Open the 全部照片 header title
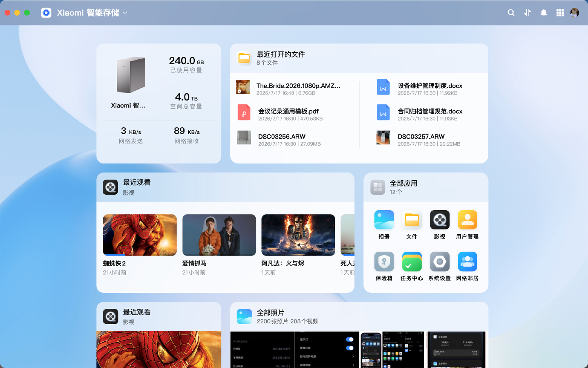This screenshot has height=368, width=588. coord(270,312)
